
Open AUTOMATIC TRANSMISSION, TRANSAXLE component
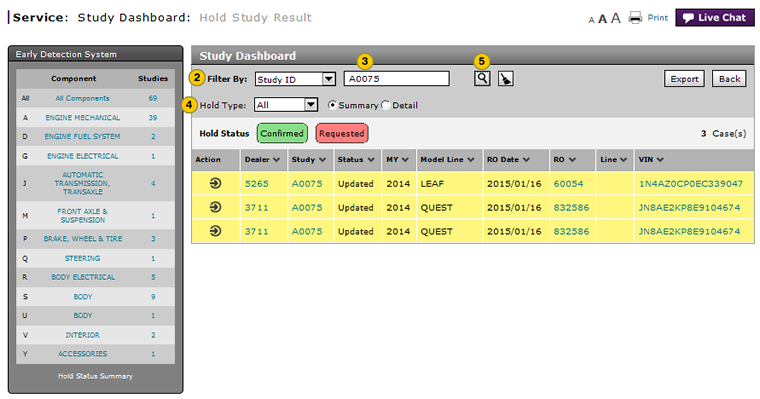(82, 183)
